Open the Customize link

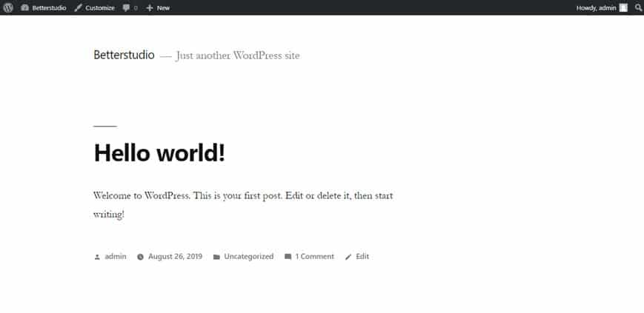click(x=100, y=8)
